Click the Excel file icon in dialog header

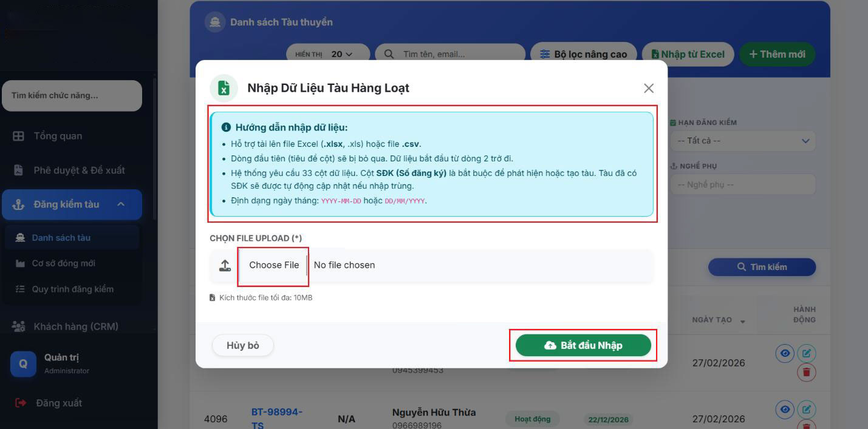(x=224, y=88)
